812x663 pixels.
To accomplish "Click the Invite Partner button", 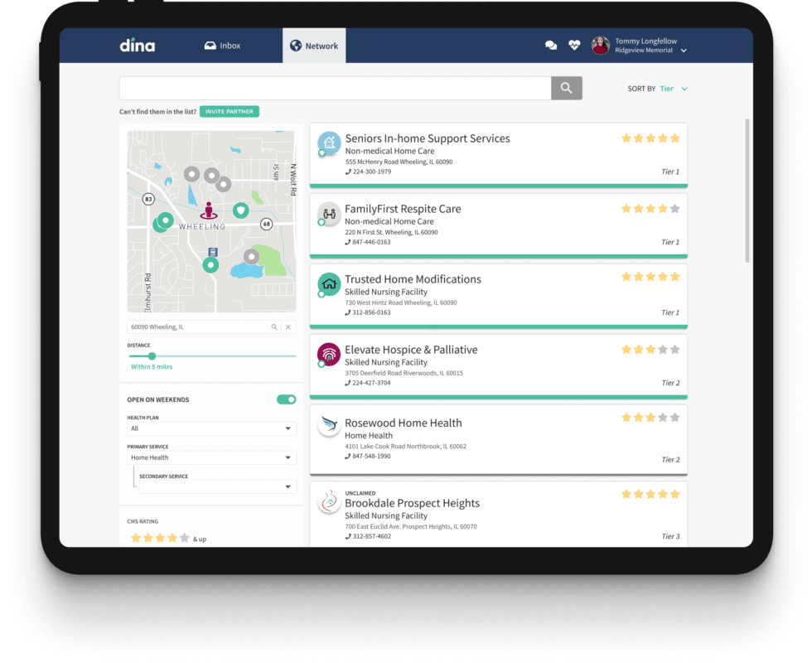I will [229, 109].
